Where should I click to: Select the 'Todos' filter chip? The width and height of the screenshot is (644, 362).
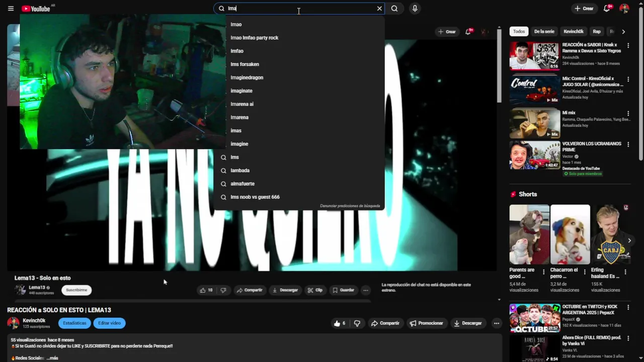[x=519, y=32]
